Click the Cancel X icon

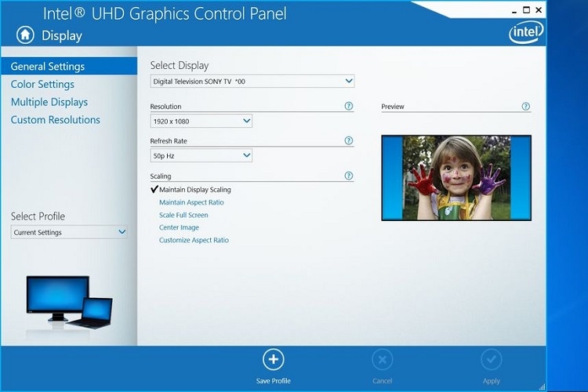pyautogui.click(x=382, y=360)
